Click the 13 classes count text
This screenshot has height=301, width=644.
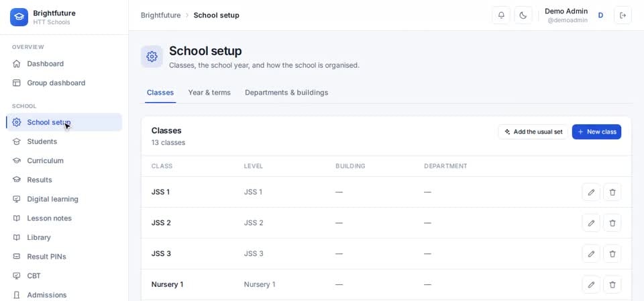pyautogui.click(x=168, y=142)
